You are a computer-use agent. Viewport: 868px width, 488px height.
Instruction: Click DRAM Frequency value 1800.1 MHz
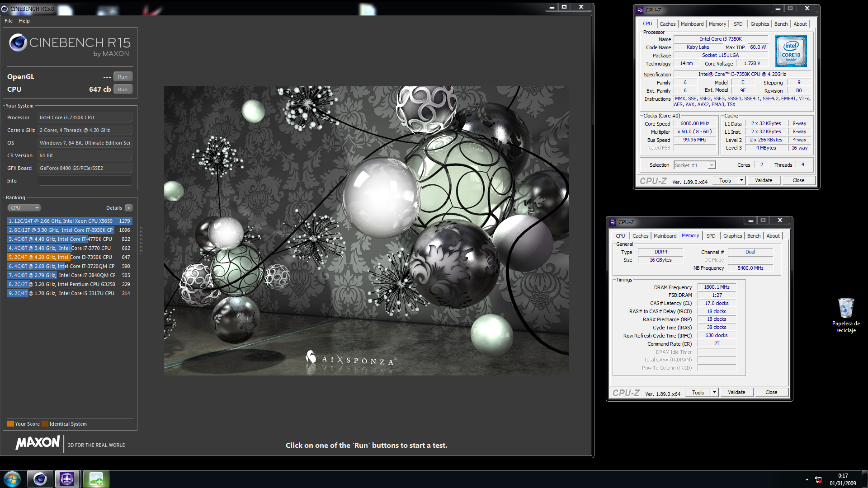(717, 287)
